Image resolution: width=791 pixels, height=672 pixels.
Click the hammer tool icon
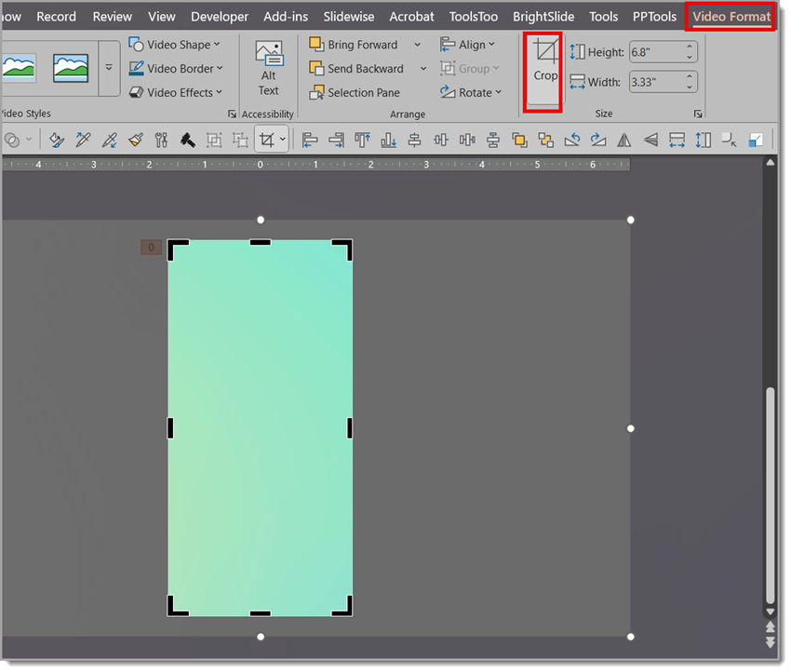click(188, 140)
